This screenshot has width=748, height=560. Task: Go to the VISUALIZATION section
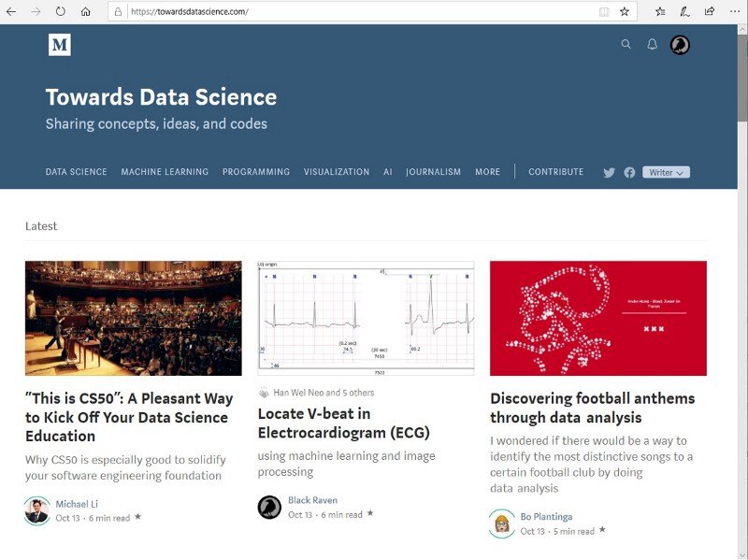point(337,172)
